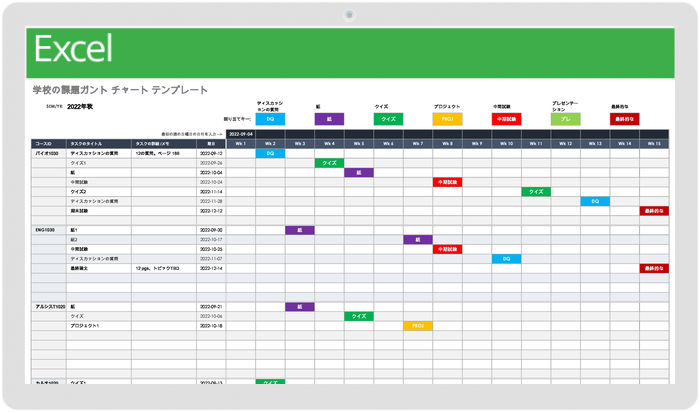
Task: Select the 2022年秋 semester cell
Action: click(80, 107)
